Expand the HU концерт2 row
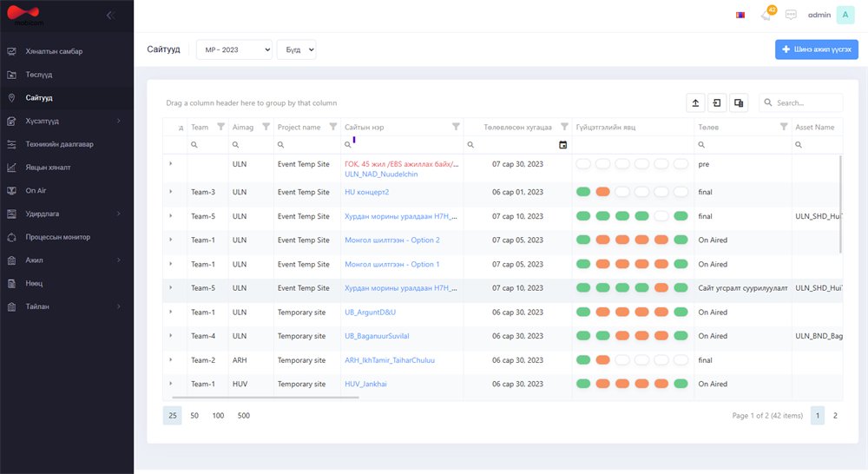Viewport: 868px width, 474px height. (x=170, y=192)
